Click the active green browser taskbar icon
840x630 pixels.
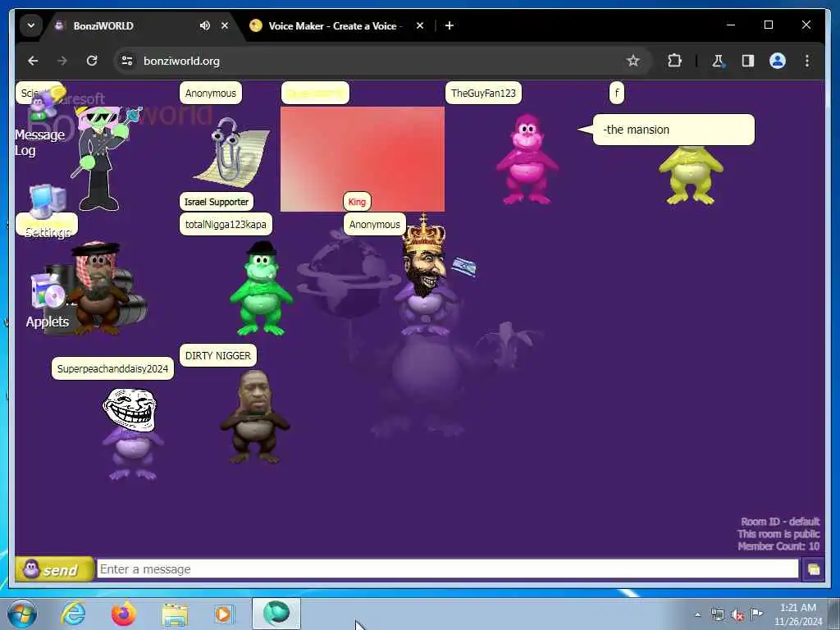point(276,614)
